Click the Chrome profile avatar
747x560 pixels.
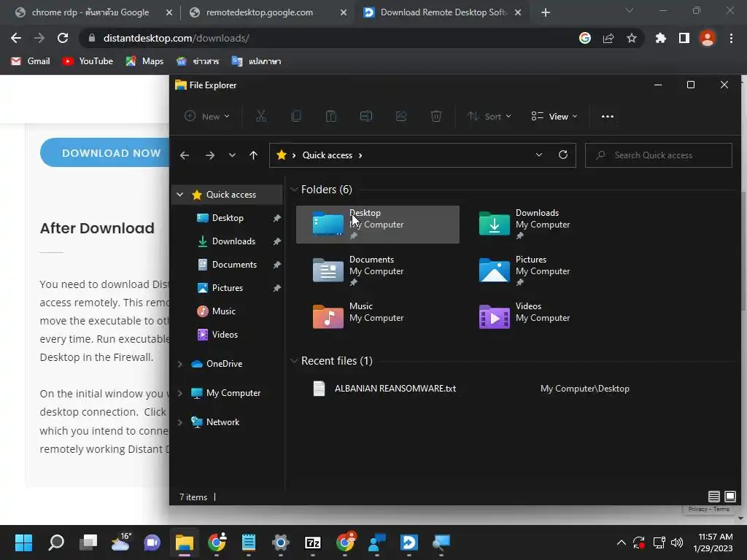point(708,38)
